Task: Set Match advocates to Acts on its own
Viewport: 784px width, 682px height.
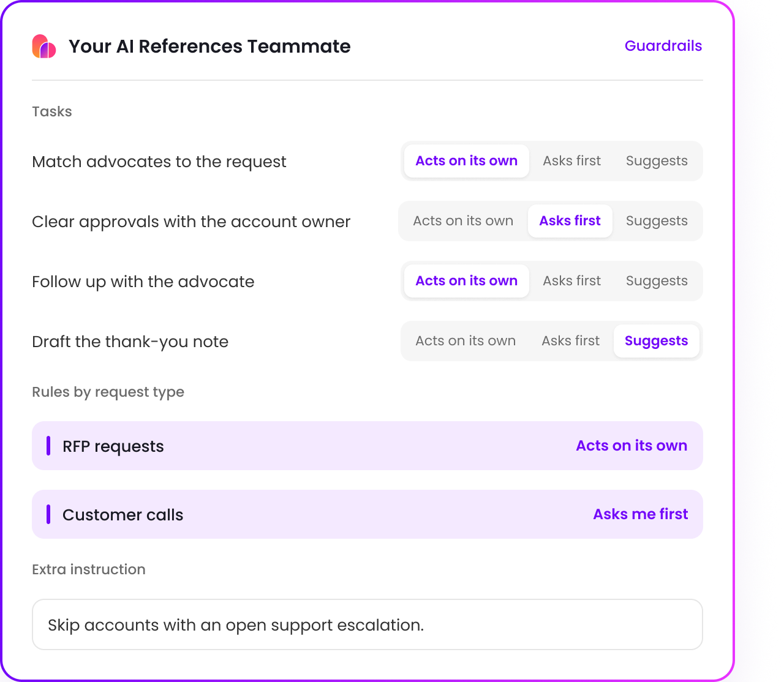Action: point(467,161)
